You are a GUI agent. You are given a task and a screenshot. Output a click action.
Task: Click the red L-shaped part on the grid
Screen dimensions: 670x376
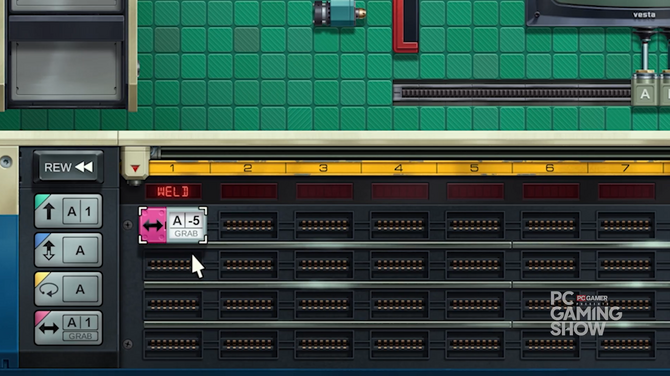click(406, 26)
